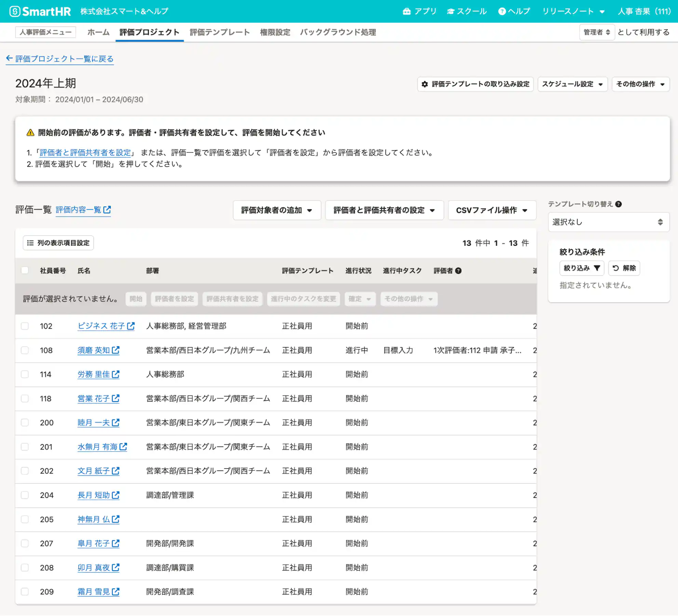Check the row for employee 200
678x616 pixels.
(x=25, y=423)
